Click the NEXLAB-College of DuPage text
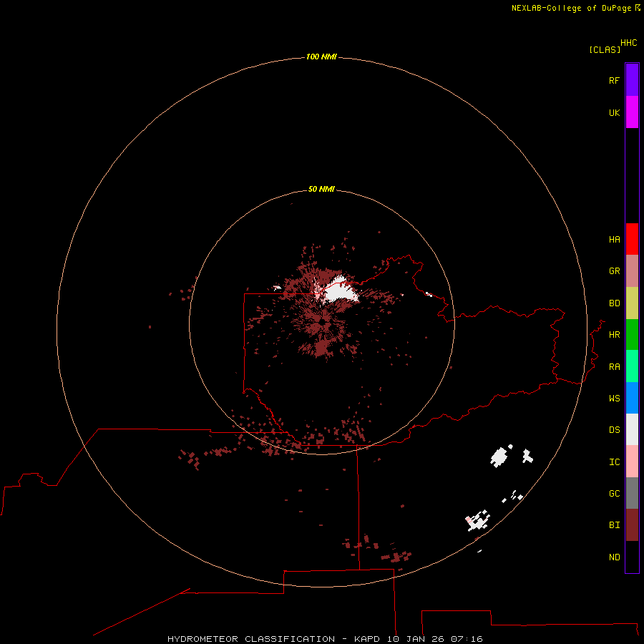The height and width of the screenshot is (644, 644). (x=571, y=8)
